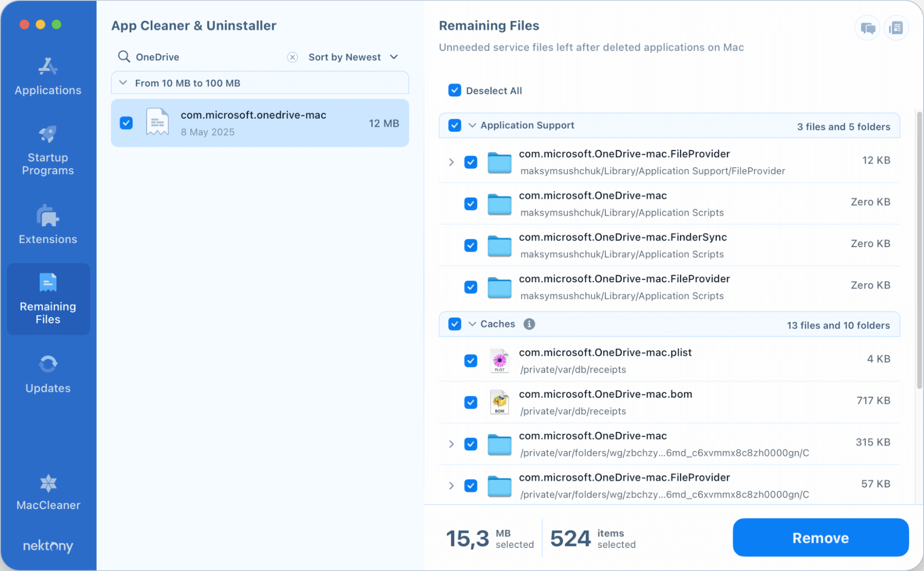924x571 pixels.
Task: Launch MacCleaner from the sidebar
Action: 48,492
